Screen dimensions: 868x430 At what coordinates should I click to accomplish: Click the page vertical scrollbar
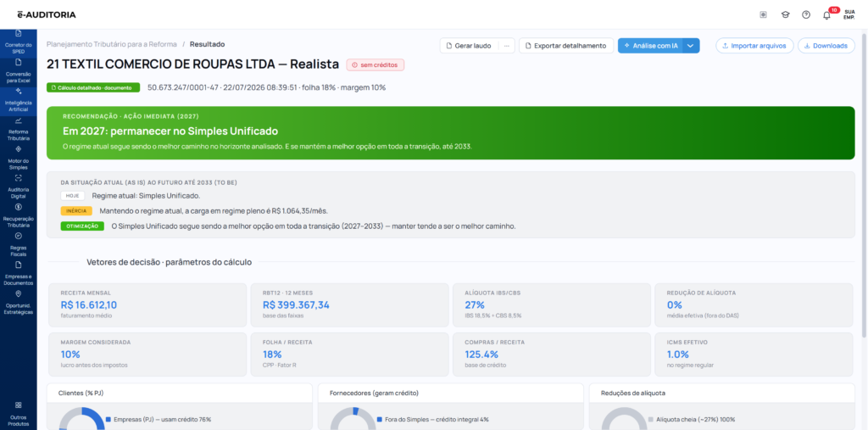(x=865, y=185)
